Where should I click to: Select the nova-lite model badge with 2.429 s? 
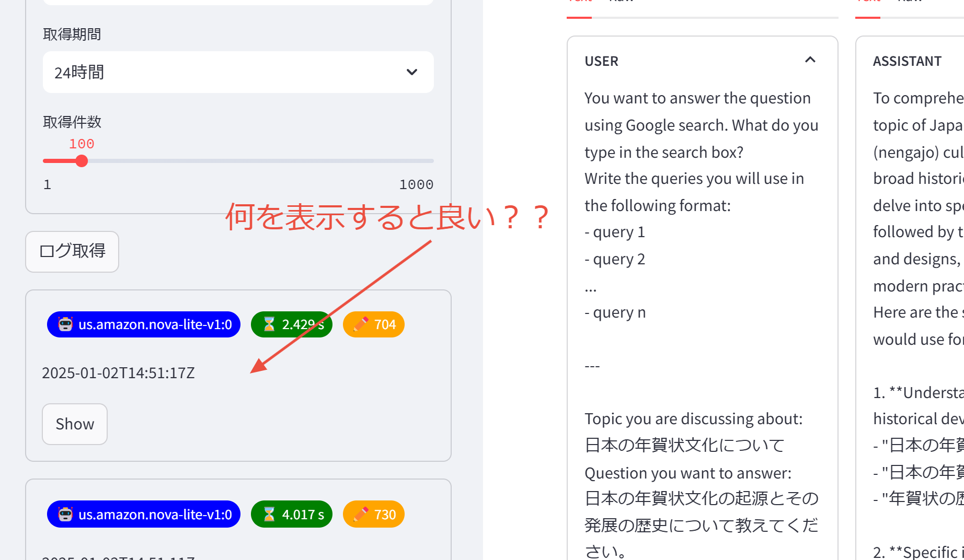(x=144, y=324)
